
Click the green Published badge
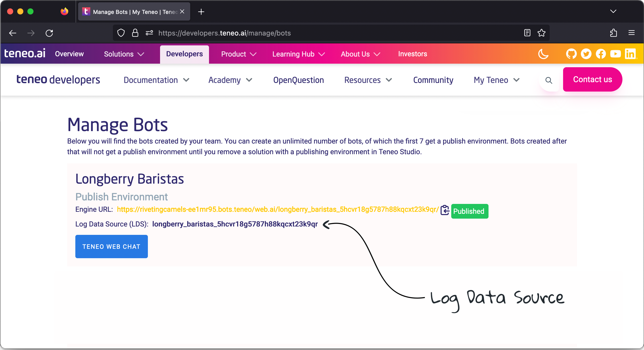tap(470, 211)
